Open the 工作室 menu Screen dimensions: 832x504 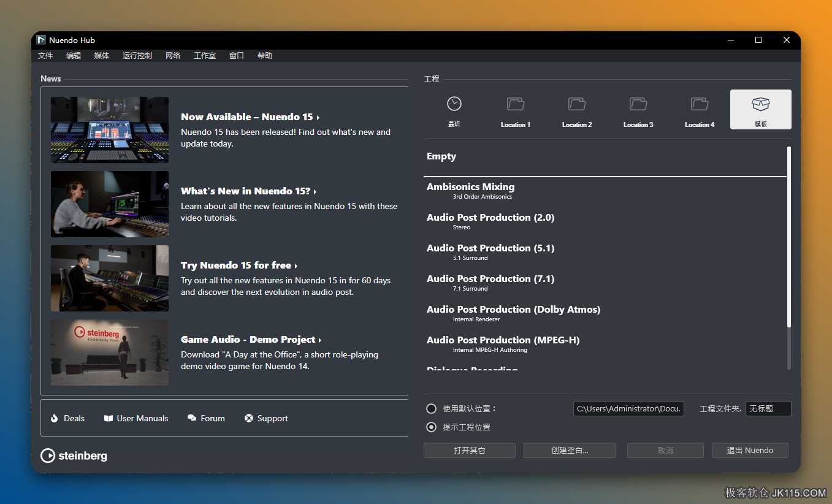click(x=205, y=56)
